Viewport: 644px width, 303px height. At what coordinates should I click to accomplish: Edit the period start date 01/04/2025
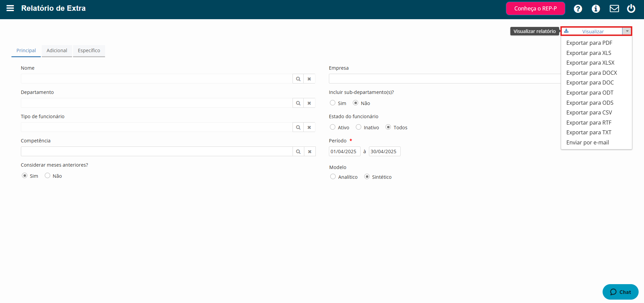[344, 151]
